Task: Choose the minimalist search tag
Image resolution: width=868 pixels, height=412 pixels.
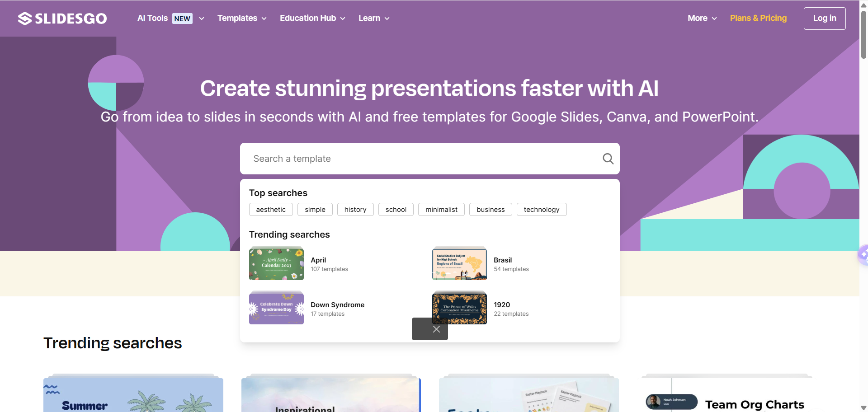Action: click(441, 210)
